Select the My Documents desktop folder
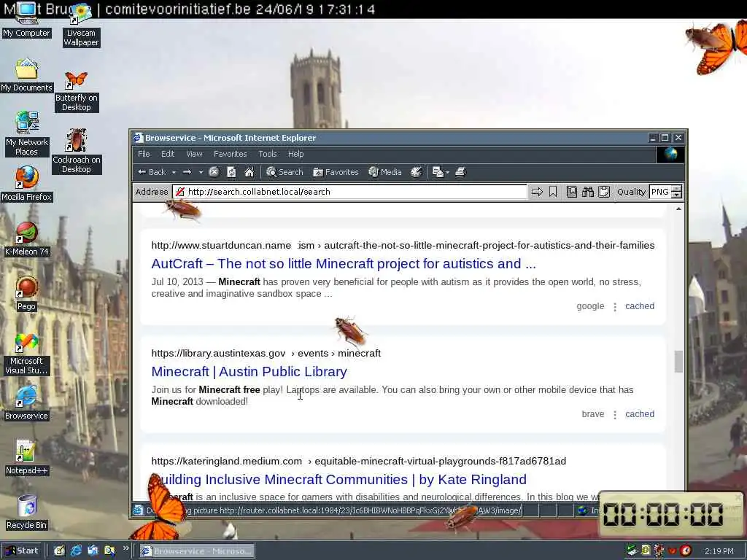This screenshot has height=560, width=747. (x=27, y=75)
